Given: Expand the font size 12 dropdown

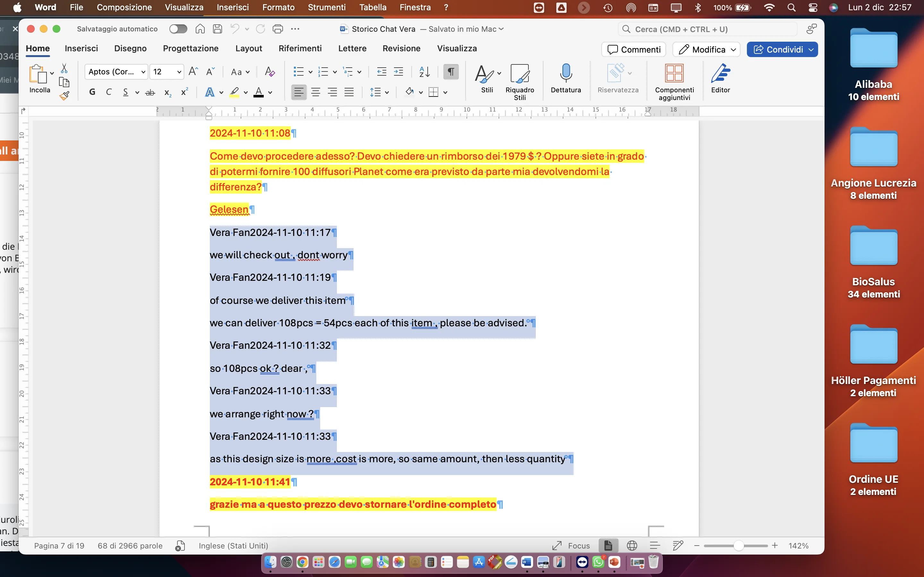Looking at the screenshot, I should (x=179, y=72).
